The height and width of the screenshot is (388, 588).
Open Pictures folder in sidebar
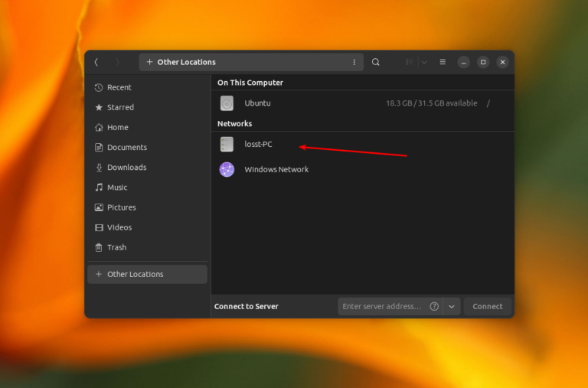(147, 207)
